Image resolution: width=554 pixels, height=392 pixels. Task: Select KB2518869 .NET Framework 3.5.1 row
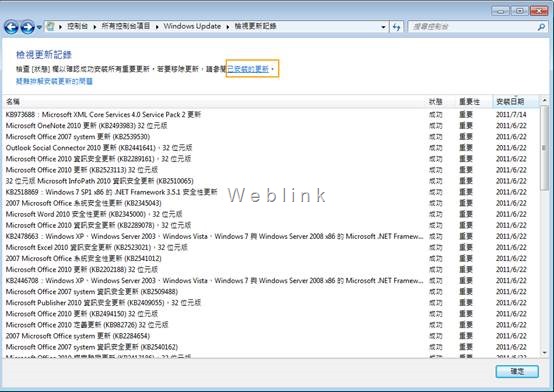pos(271,192)
